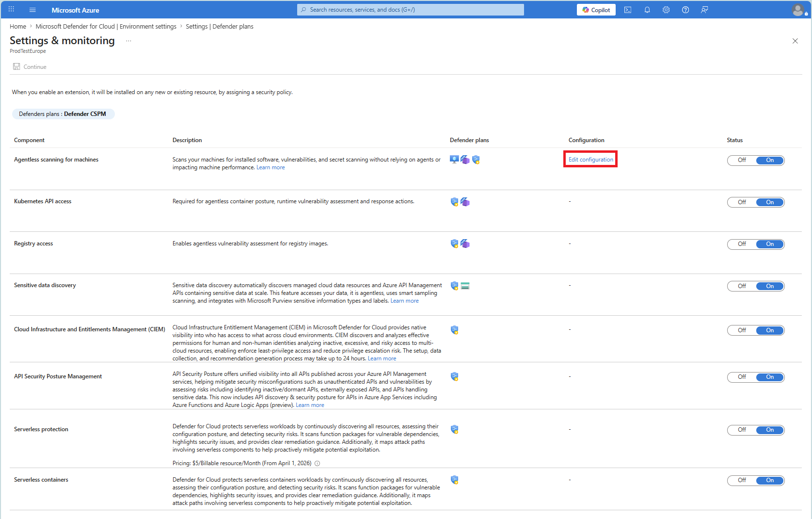The height and width of the screenshot is (519, 812).
Task: Click the Defender plans column header
Action: (469, 140)
